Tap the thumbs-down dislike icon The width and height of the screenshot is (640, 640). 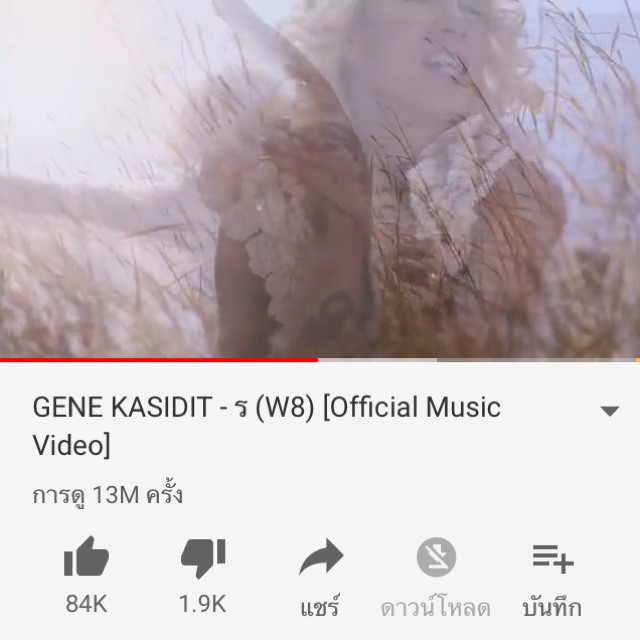203,558
